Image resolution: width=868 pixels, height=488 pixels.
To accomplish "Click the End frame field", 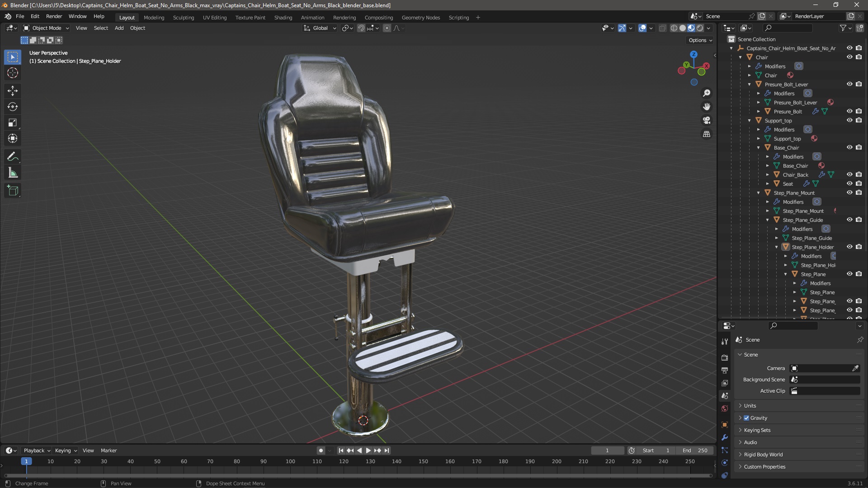I will pos(695,450).
